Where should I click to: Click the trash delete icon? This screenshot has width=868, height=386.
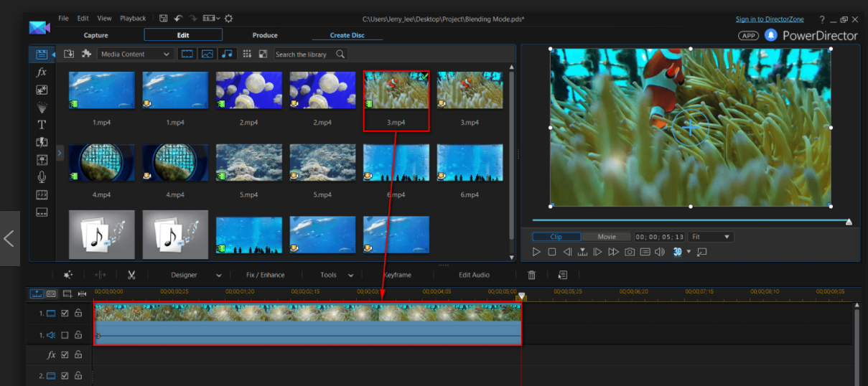[x=532, y=275]
